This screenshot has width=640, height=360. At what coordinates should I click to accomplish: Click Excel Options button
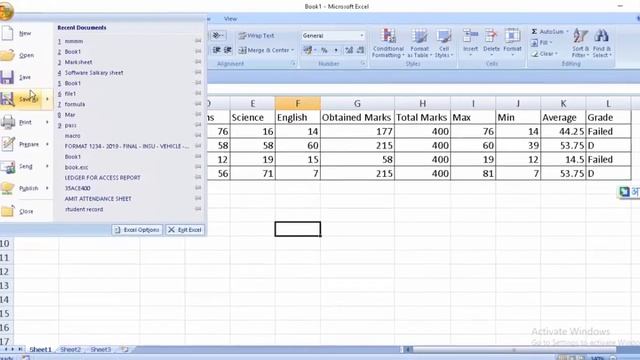[x=137, y=230]
